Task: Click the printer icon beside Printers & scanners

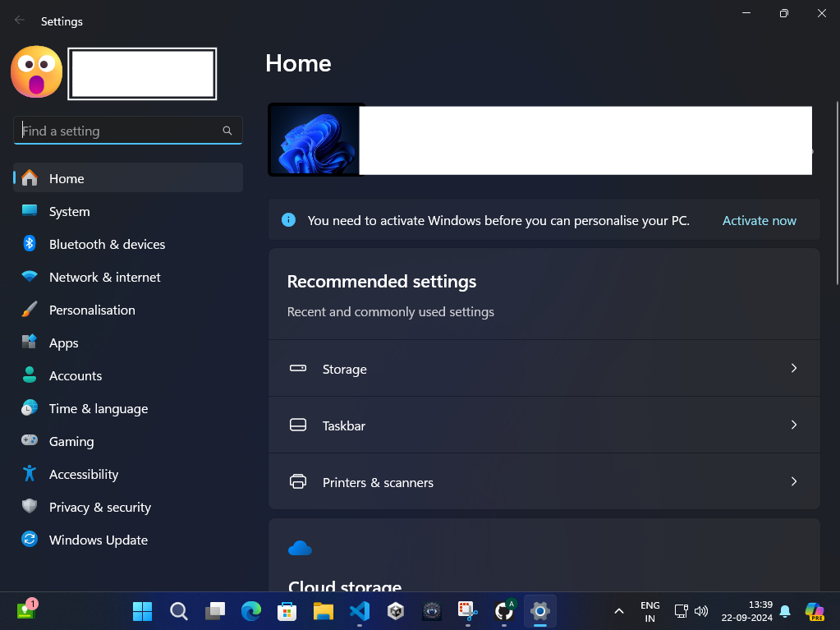Action: point(298,481)
